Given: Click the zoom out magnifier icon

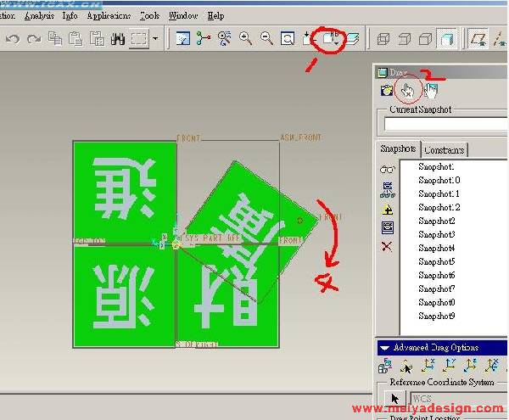Looking at the screenshot, I should coord(266,38).
